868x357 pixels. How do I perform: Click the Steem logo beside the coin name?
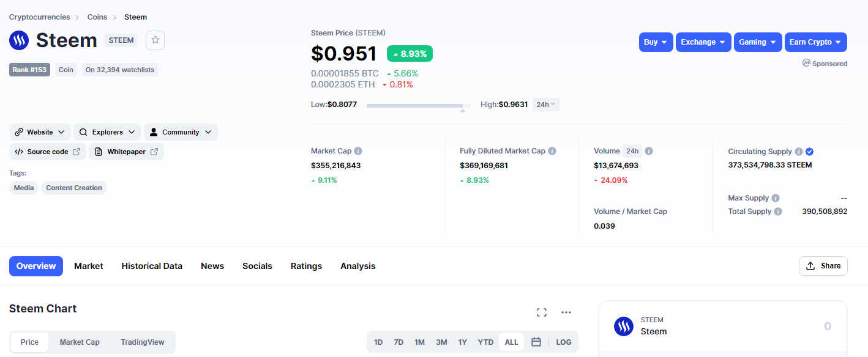point(19,40)
